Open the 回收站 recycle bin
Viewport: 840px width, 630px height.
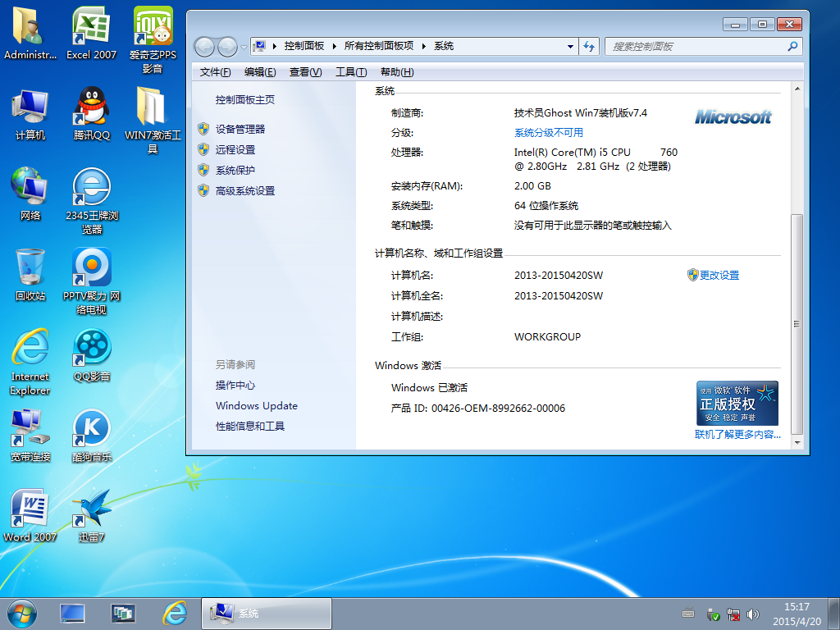point(30,275)
